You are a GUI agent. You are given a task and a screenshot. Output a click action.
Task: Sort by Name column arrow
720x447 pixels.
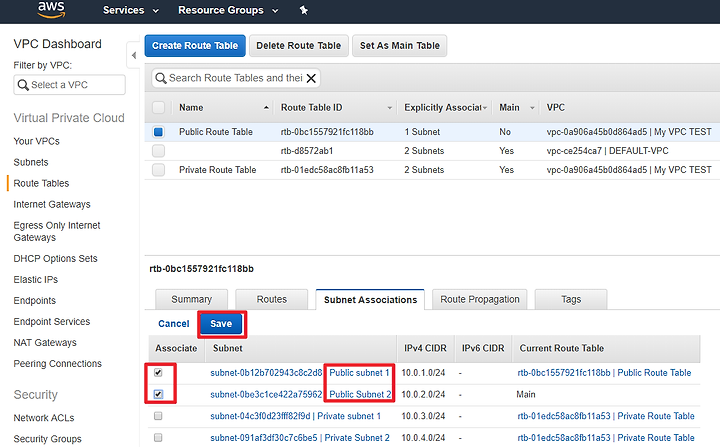click(x=266, y=108)
